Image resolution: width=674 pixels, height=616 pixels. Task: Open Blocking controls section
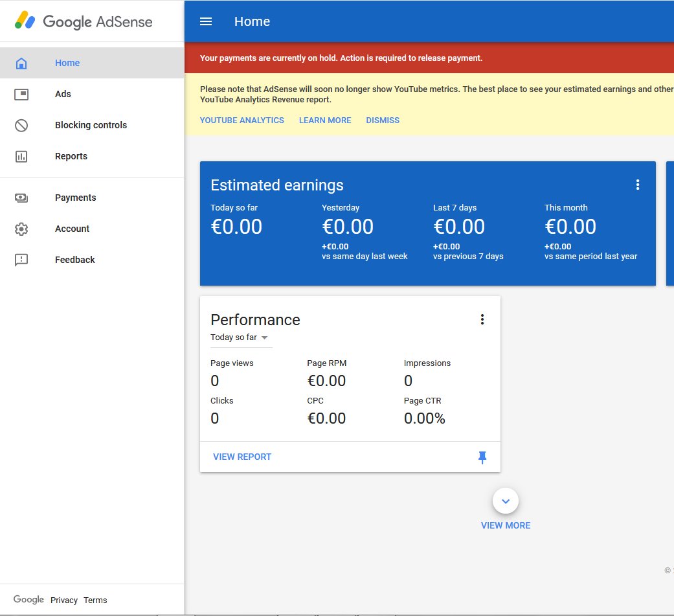(91, 125)
